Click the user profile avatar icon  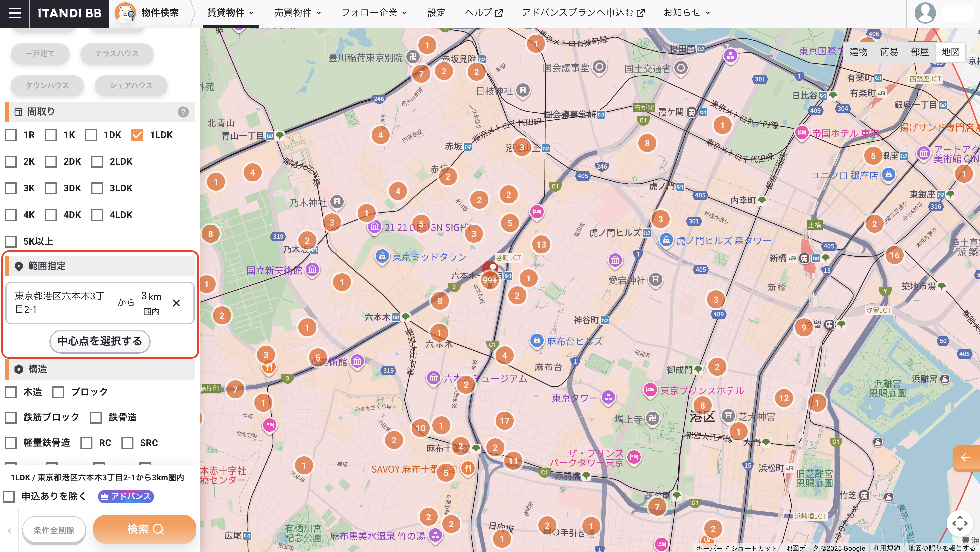925,13
